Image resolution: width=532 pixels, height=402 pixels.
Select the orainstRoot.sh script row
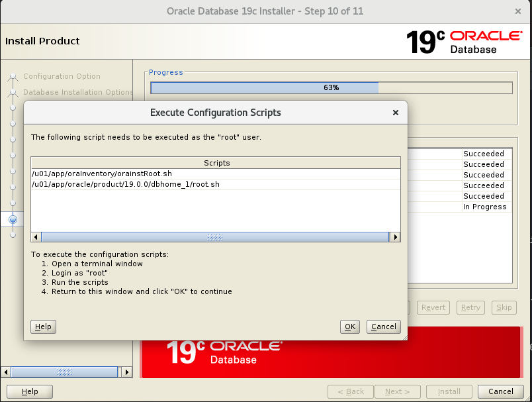[x=216, y=174]
